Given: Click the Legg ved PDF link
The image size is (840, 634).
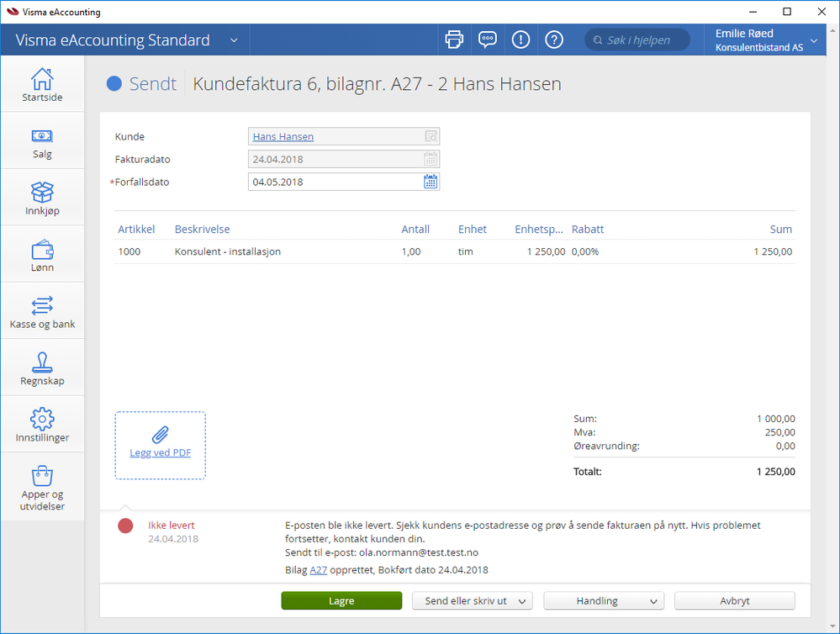Looking at the screenshot, I should point(160,453).
